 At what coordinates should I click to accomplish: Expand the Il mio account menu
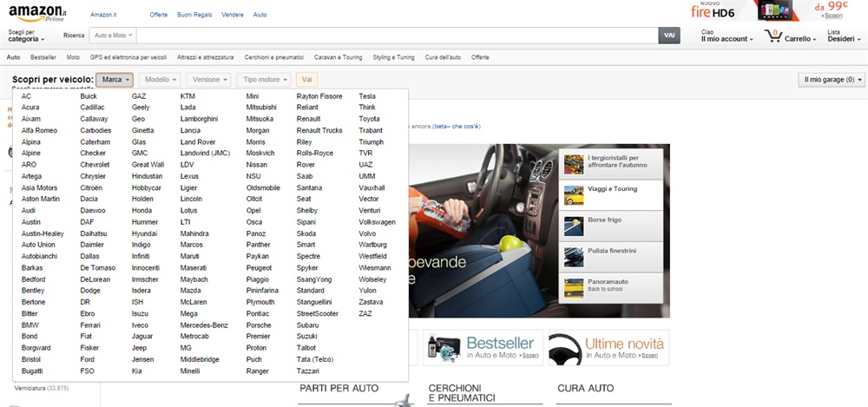727,36
